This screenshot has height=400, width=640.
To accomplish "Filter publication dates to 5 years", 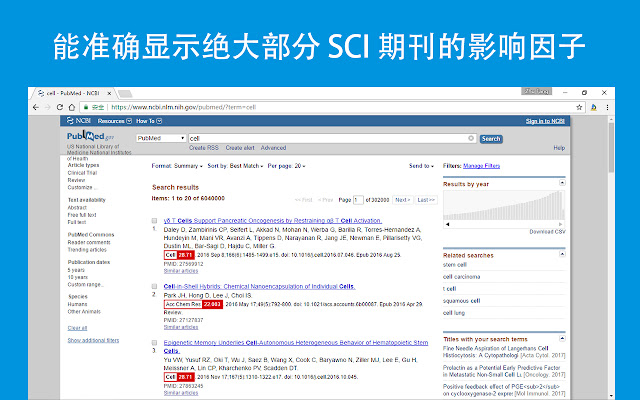I will coord(76,270).
